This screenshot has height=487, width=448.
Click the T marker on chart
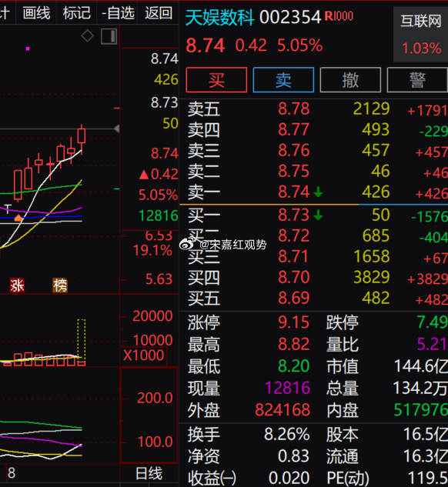(8, 208)
